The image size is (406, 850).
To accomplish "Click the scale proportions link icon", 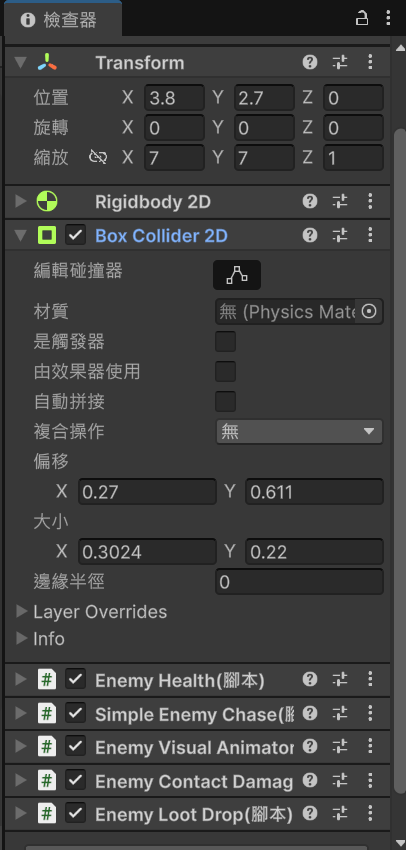I will (98, 158).
